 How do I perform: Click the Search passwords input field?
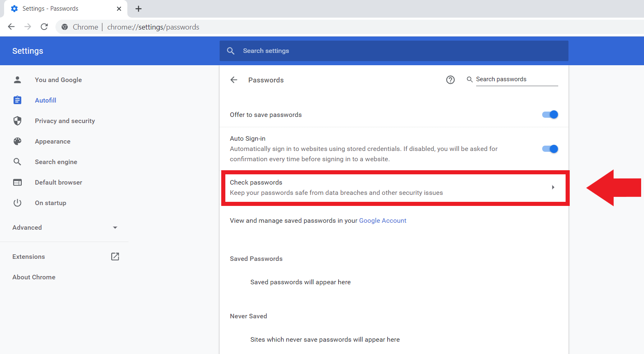[517, 79]
